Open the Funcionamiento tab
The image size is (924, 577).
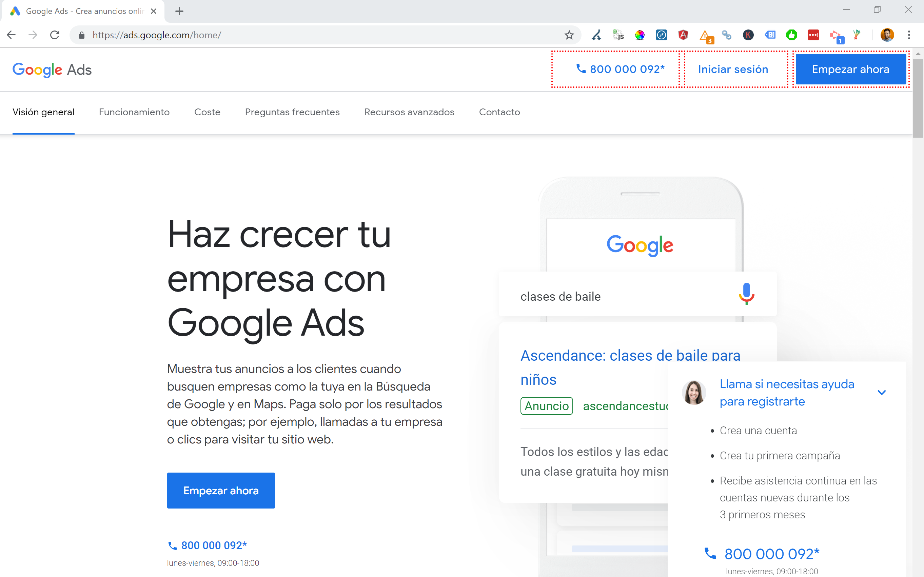[134, 112]
